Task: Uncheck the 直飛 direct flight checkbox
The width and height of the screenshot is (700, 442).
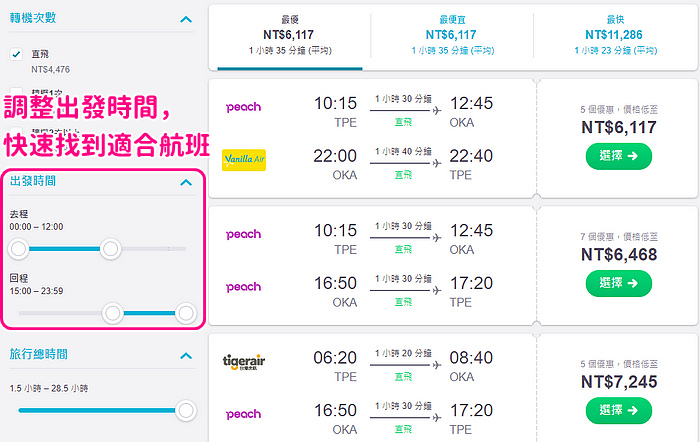Action: [16, 54]
